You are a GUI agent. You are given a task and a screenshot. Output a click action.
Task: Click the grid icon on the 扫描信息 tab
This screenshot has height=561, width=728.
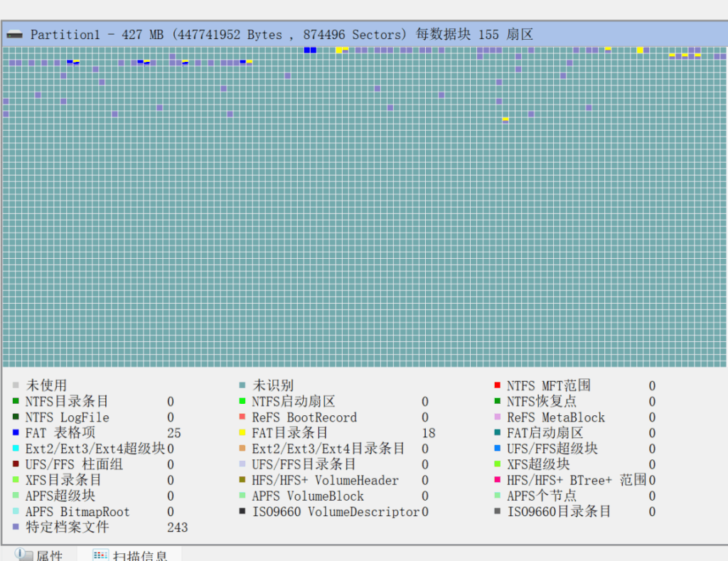click(101, 555)
